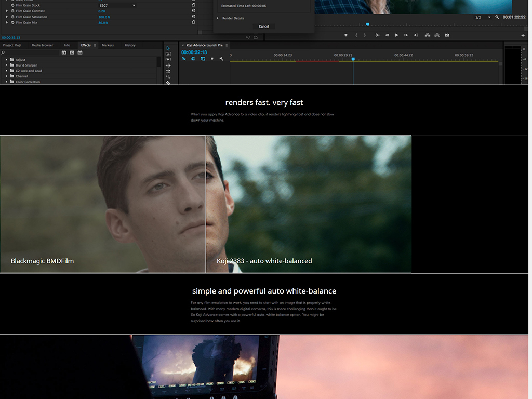Viewport: 532px width, 399px height.
Task: Reset the Film Grain Mix parameter
Action: (x=193, y=22)
